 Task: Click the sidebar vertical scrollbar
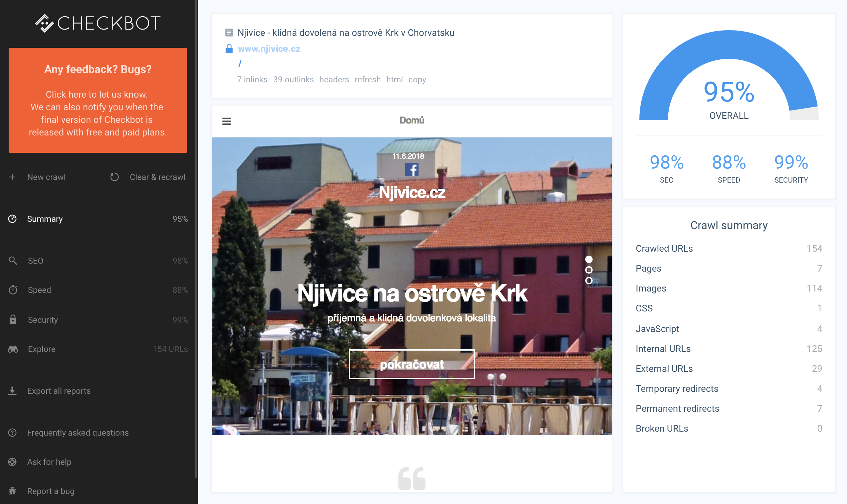(196, 238)
